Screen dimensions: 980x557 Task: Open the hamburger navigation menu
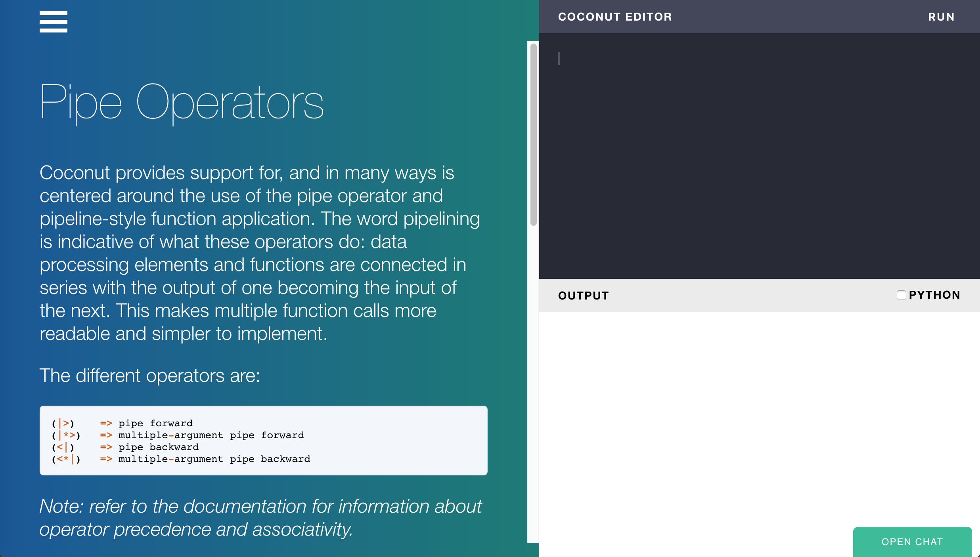tap(54, 22)
